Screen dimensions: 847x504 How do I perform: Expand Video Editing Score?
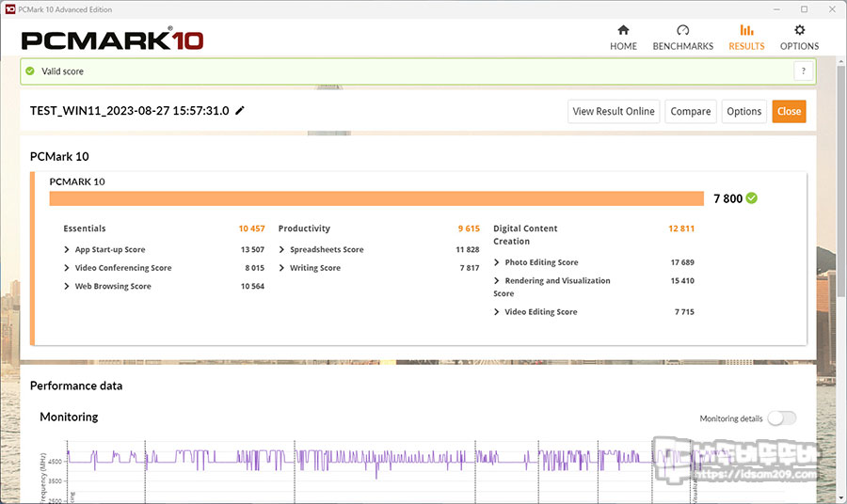pyautogui.click(x=496, y=312)
